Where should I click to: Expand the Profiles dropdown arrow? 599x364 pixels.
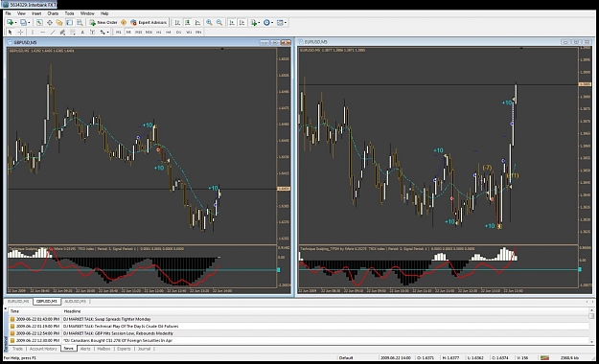(29, 23)
